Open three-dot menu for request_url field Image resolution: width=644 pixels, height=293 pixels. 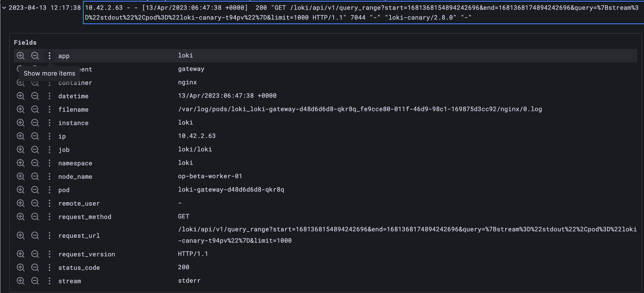pos(50,235)
